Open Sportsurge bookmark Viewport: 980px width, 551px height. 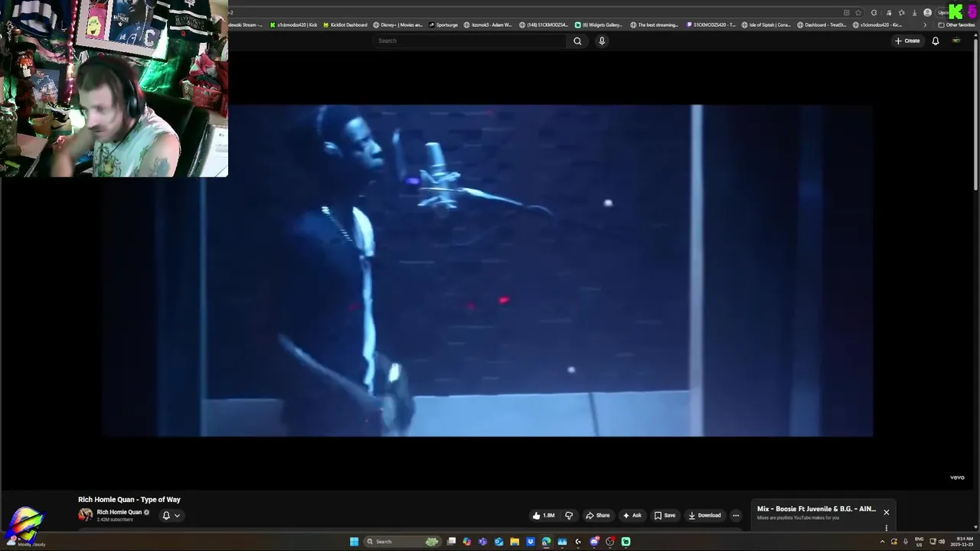point(443,24)
